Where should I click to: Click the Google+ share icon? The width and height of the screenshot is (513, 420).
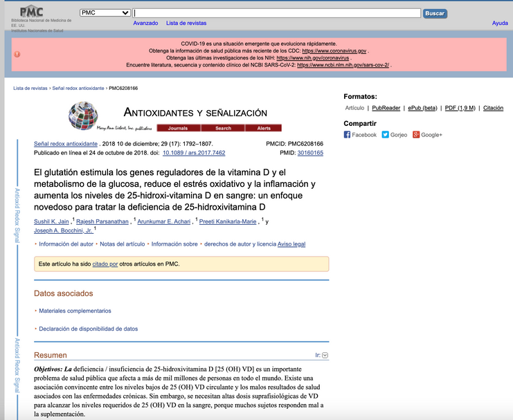coord(416,135)
